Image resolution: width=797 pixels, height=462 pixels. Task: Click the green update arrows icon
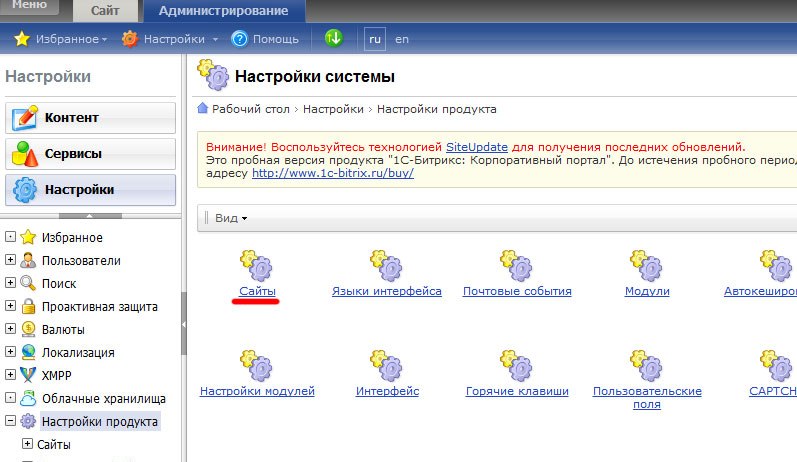334,38
